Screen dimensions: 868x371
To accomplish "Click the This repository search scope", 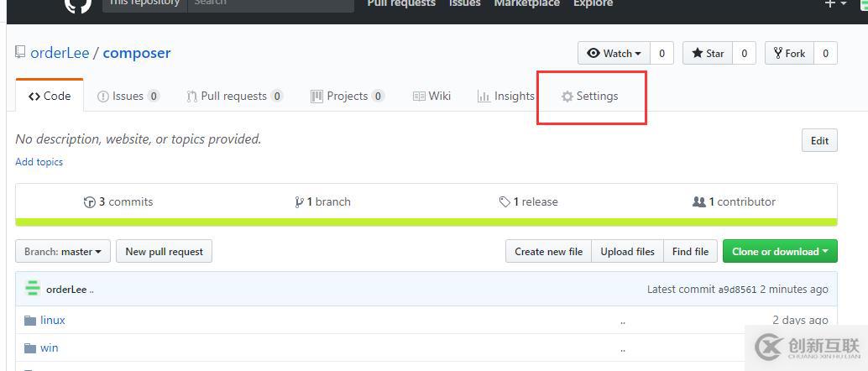I will (145, 4).
